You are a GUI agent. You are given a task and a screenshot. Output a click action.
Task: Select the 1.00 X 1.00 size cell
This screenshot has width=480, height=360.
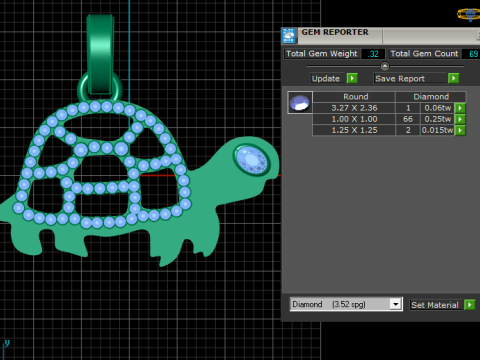[354, 119]
